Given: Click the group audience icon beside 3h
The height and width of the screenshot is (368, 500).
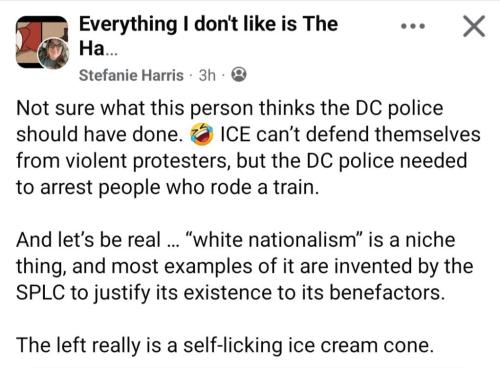Looking at the screenshot, I should point(239,75).
